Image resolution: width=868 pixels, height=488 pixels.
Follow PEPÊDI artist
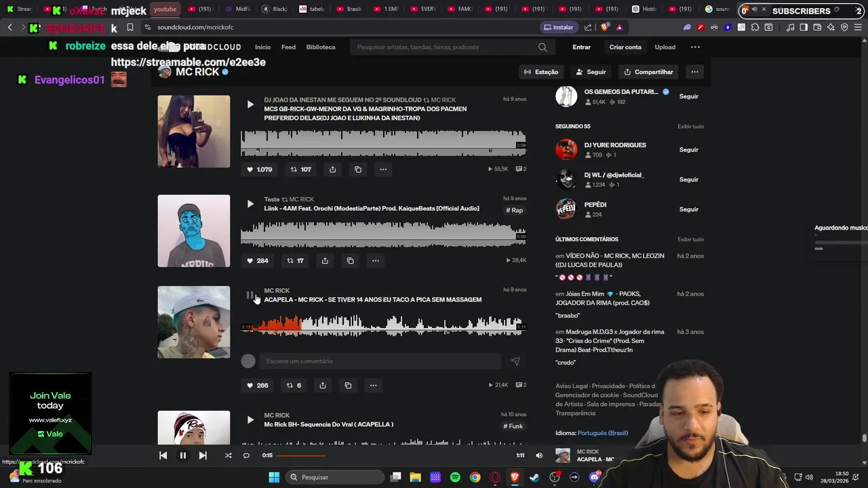[x=688, y=209]
